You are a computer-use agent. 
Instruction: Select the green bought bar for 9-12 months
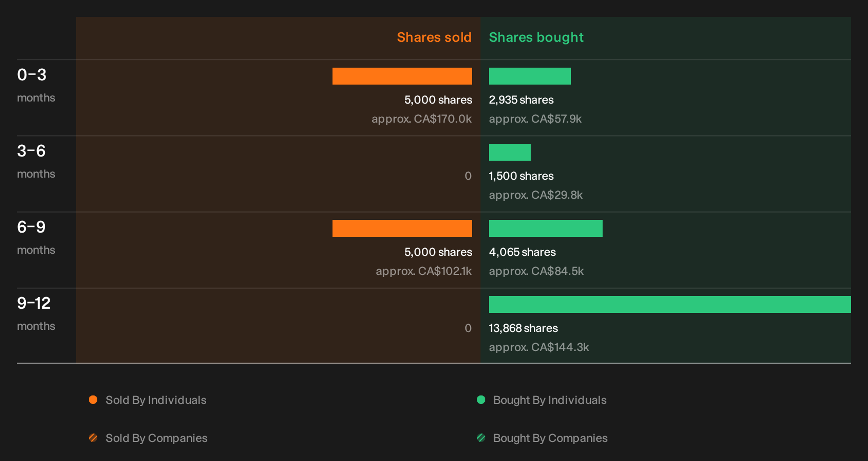coord(670,305)
